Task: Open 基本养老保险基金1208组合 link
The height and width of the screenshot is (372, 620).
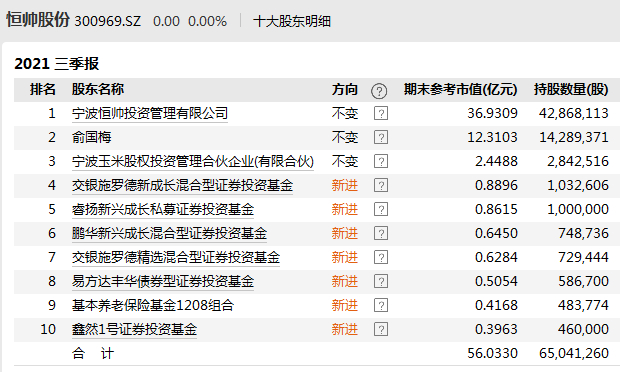Action: click(153, 305)
